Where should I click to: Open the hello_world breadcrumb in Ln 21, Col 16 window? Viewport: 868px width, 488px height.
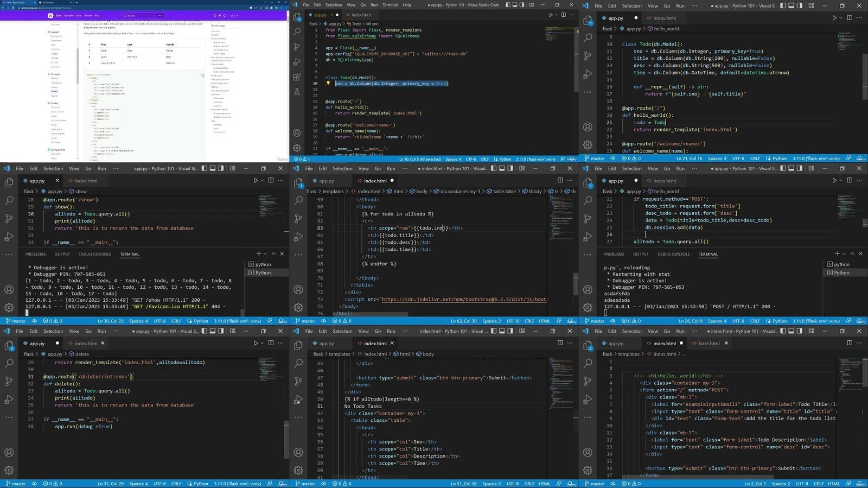point(662,29)
